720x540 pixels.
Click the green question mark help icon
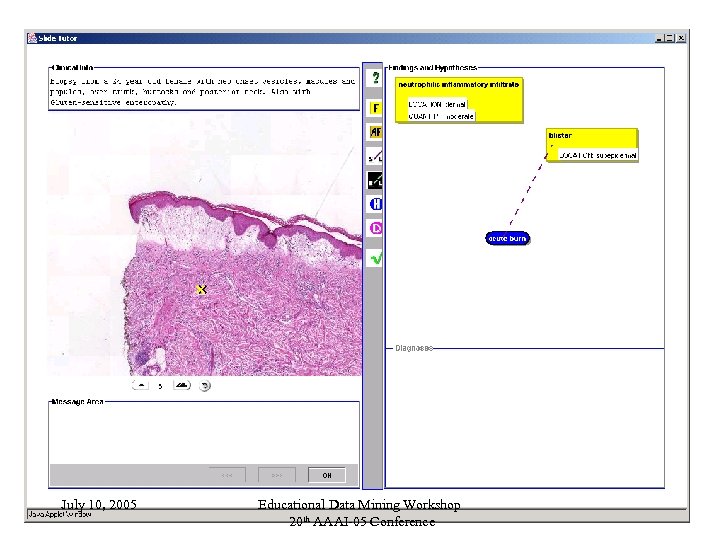tap(376, 78)
